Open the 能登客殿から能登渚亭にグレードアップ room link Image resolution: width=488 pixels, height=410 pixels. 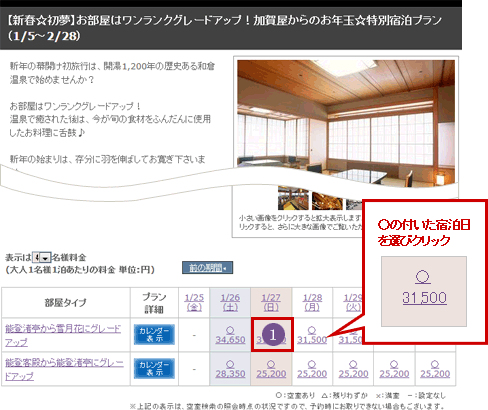[x=64, y=369]
